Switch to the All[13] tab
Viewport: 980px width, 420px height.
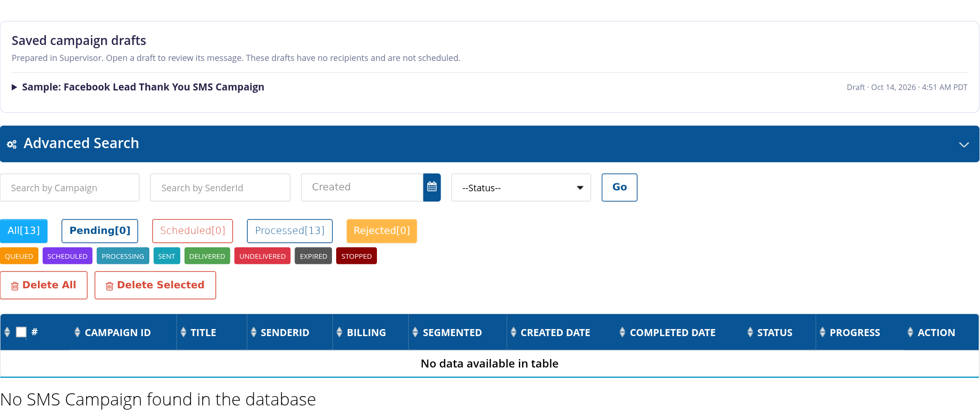point(24,231)
